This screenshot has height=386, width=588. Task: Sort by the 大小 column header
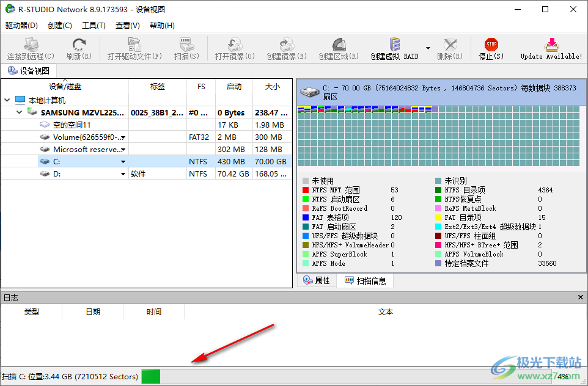(272, 87)
